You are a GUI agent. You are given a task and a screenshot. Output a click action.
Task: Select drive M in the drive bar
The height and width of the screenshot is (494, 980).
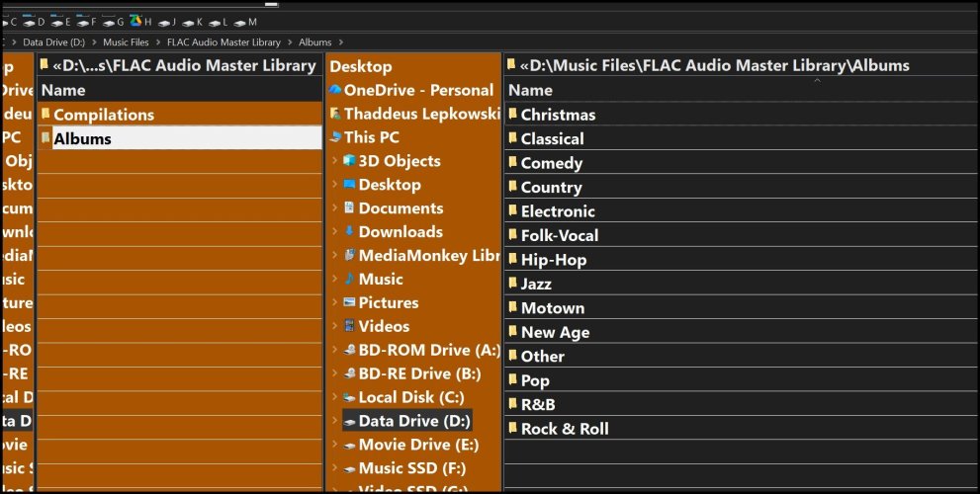click(245, 23)
